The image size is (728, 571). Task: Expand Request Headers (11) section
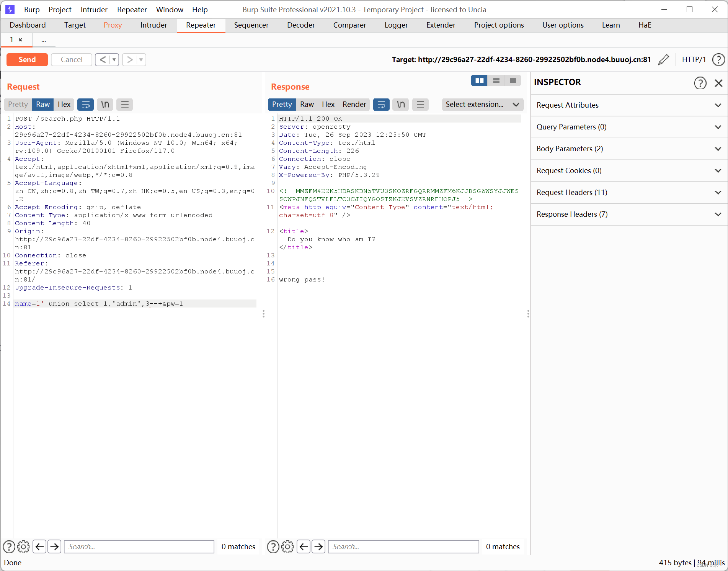pos(629,192)
